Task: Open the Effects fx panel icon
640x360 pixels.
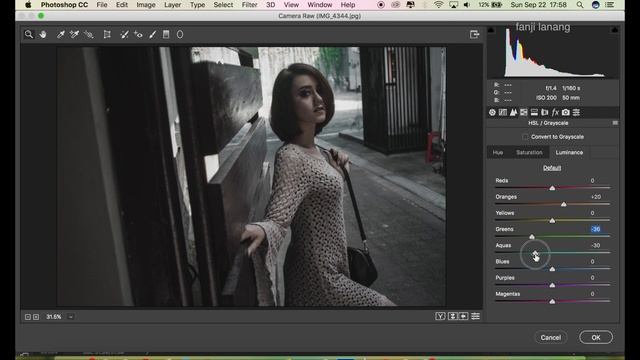Action: click(555, 112)
